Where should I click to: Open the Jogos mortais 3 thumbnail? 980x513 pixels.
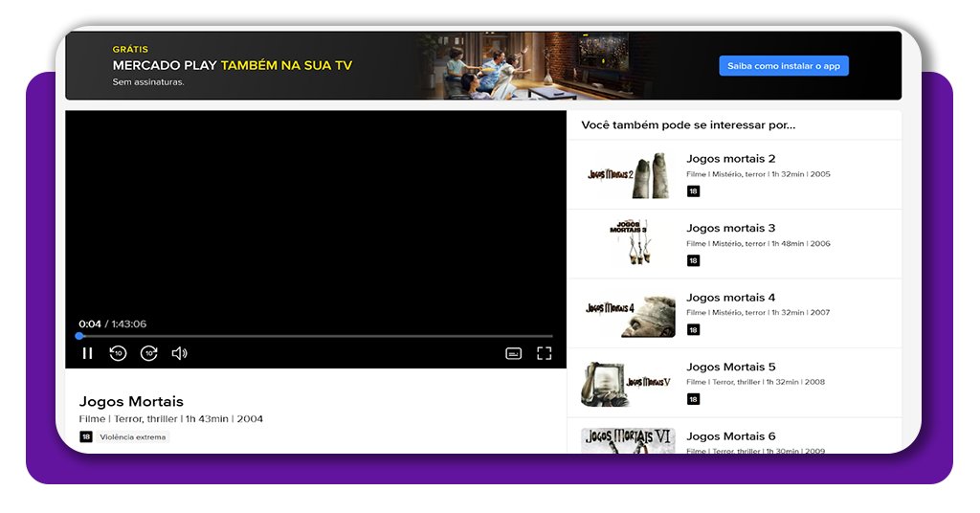628,244
